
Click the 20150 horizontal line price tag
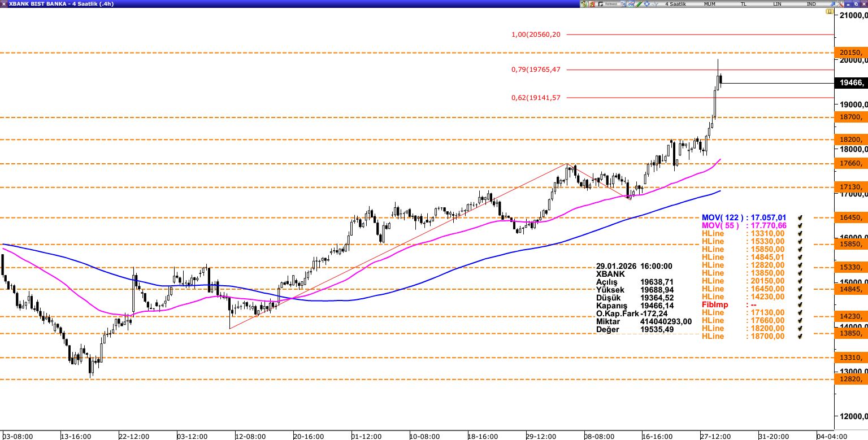click(x=851, y=53)
